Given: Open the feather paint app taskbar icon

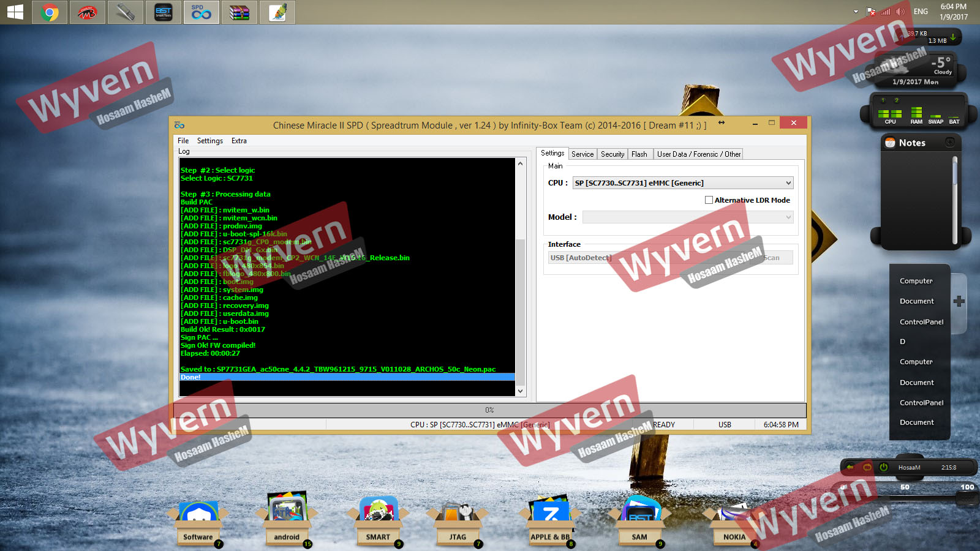Looking at the screenshot, I should click(x=277, y=12).
